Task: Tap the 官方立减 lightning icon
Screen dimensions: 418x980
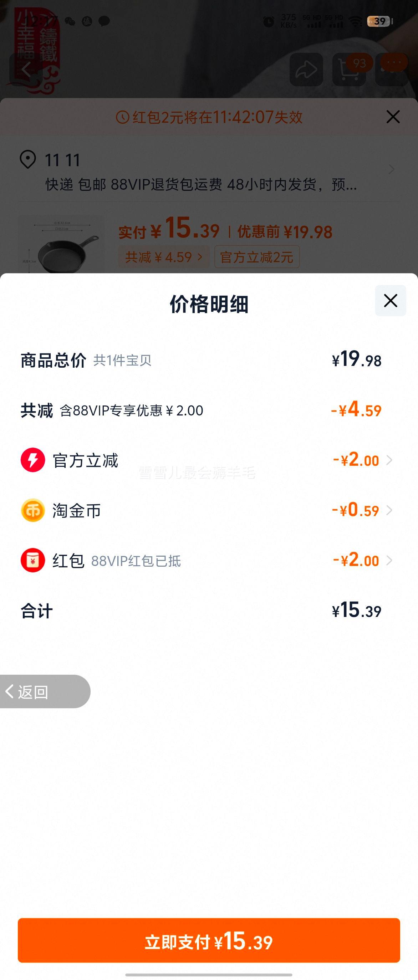Action: coord(33,460)
